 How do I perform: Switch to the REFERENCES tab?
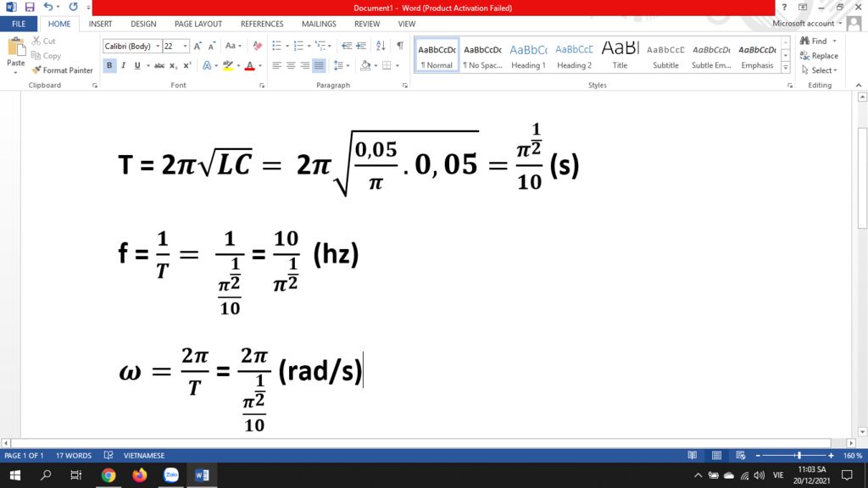point(262,24)
